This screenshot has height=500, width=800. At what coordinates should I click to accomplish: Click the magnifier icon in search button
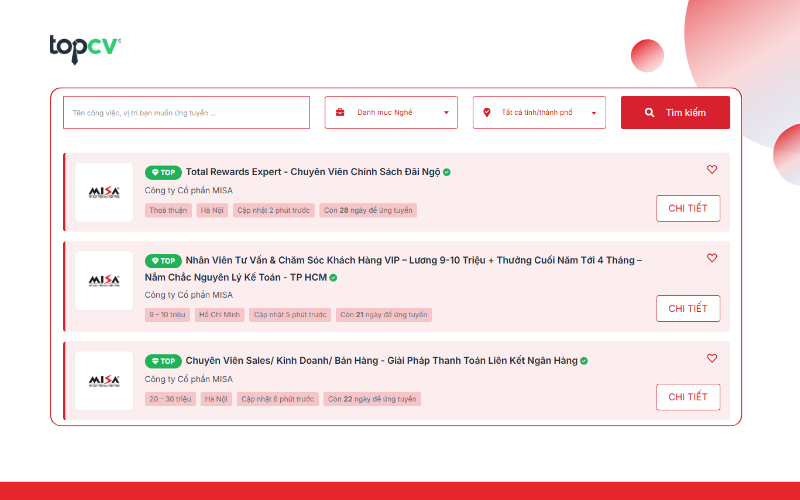[x=649, y=112]
